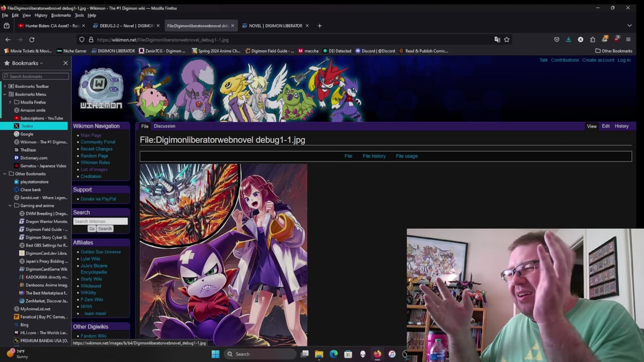Open a new tab with the plus button
Screen dimensions: 644x362
[x=319, y=26]
